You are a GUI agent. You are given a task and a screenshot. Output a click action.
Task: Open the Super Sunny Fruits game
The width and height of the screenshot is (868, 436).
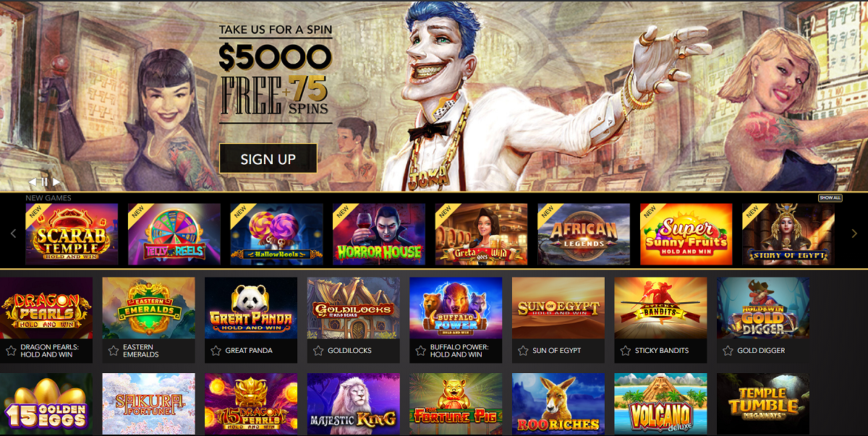click(x=686, y=234)
